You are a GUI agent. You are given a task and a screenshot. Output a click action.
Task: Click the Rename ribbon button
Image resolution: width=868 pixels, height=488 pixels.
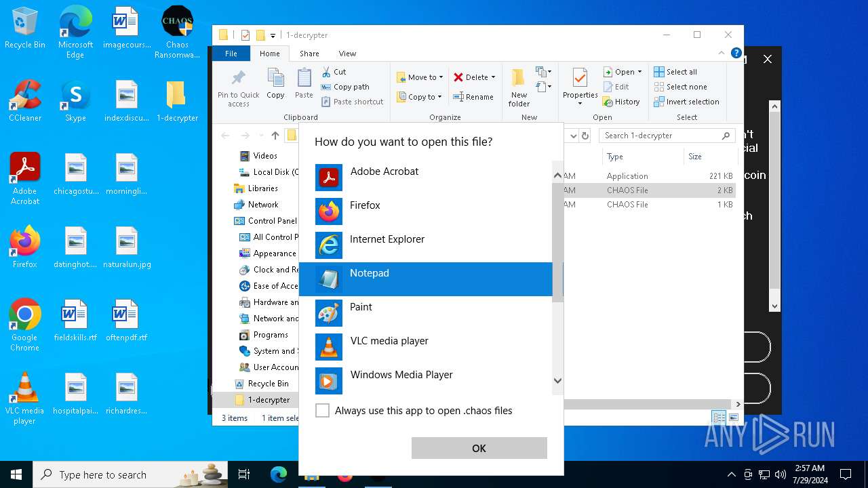pos(473,97)
